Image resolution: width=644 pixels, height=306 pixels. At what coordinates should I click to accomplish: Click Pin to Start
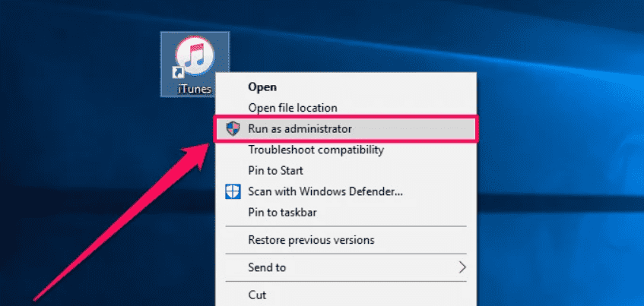346,171
